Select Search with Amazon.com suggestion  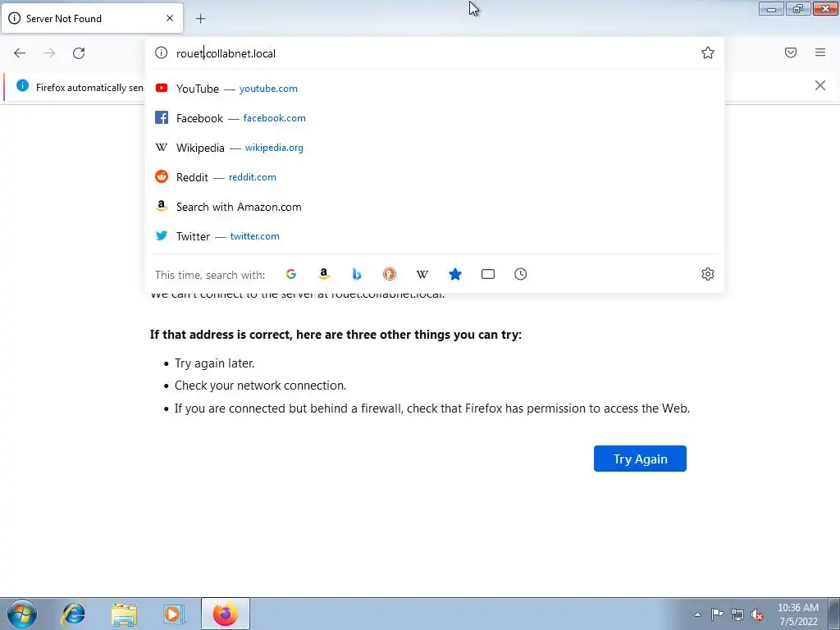[434, 207]
